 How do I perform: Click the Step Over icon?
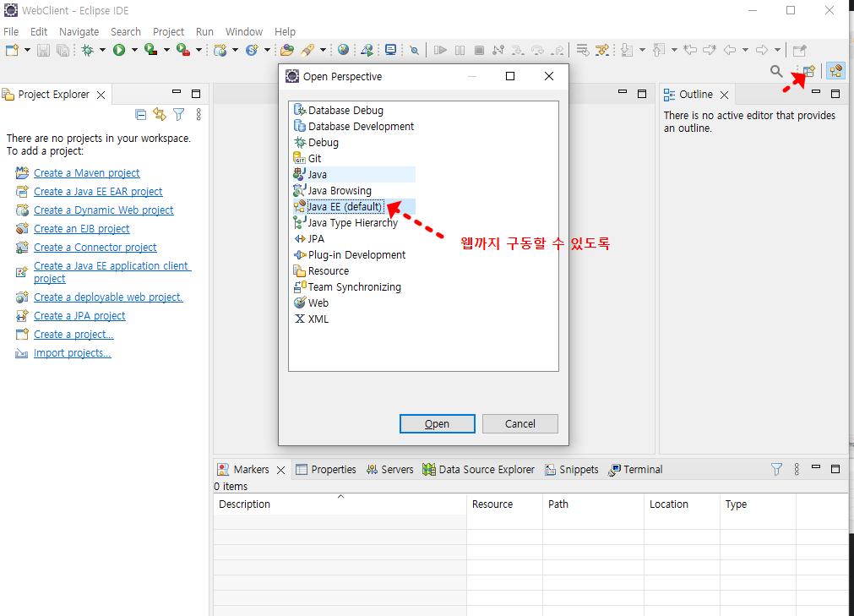537,50
